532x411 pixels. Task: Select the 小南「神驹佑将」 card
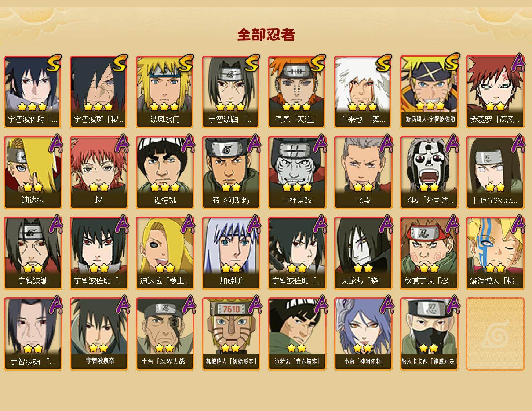click(363, 334)
